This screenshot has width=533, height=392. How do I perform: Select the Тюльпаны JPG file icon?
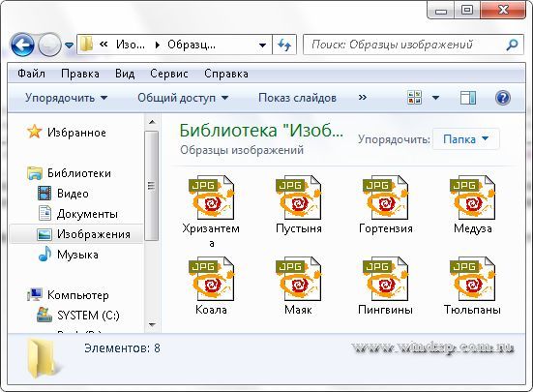472,279
